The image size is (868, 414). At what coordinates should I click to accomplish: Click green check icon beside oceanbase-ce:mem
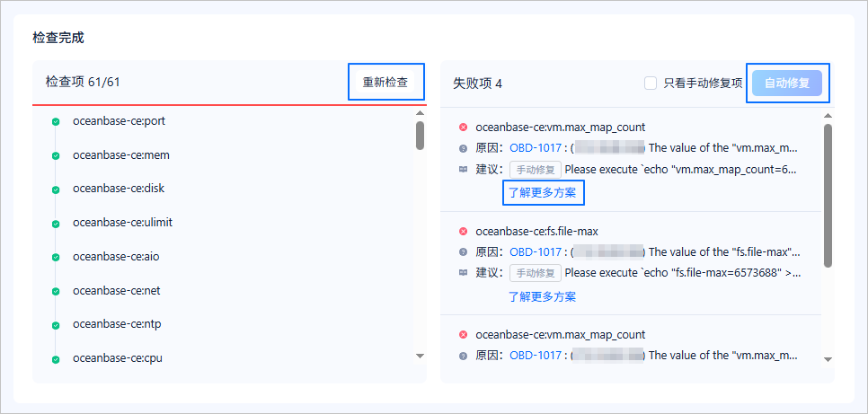coord(56,156)
